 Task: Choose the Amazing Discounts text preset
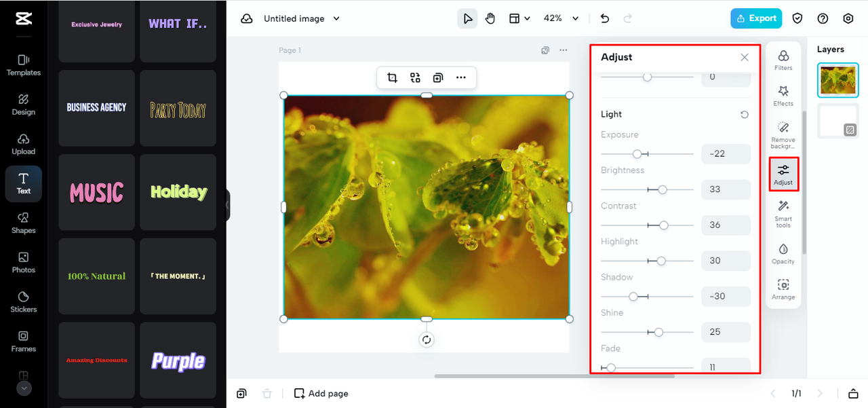tap(97, 360)
